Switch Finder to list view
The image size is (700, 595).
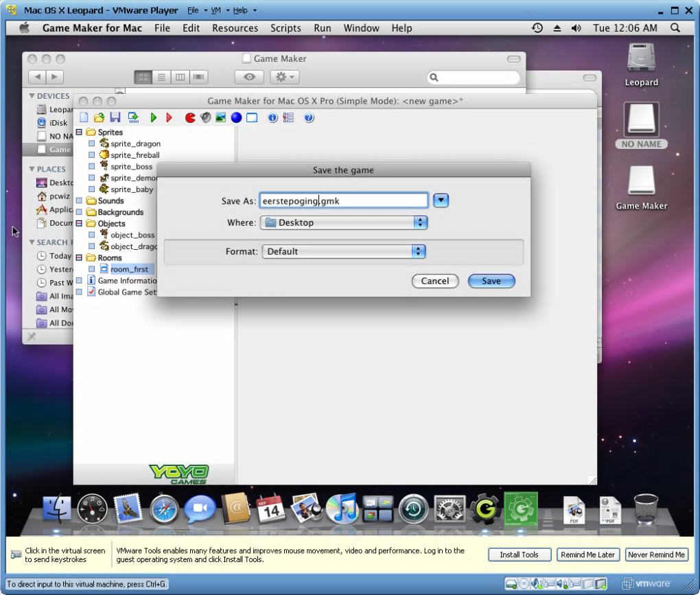162,77
